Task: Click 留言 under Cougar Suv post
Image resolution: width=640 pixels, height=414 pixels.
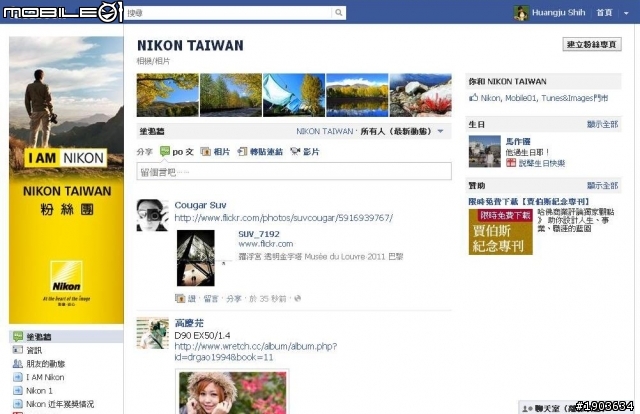Action: click(x=211, y=298)
